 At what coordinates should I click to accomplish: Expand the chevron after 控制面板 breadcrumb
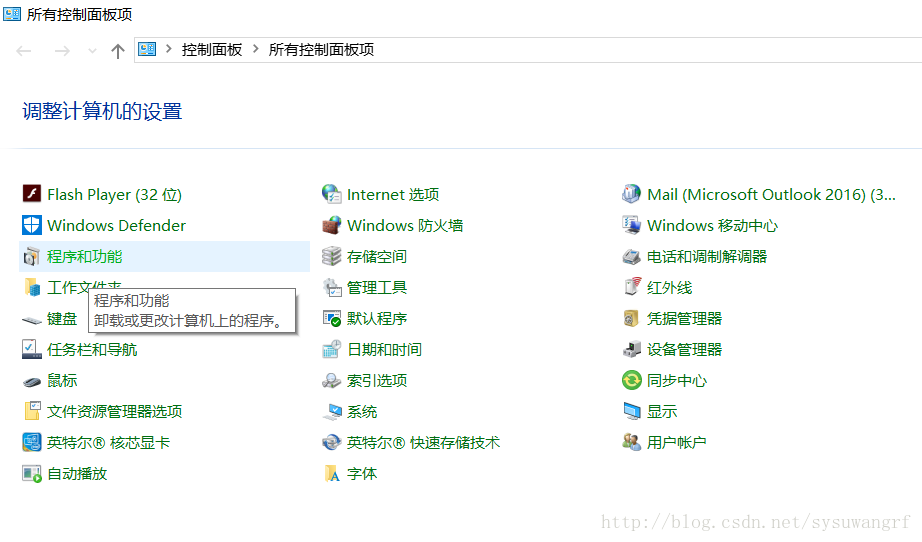[255, 49]
